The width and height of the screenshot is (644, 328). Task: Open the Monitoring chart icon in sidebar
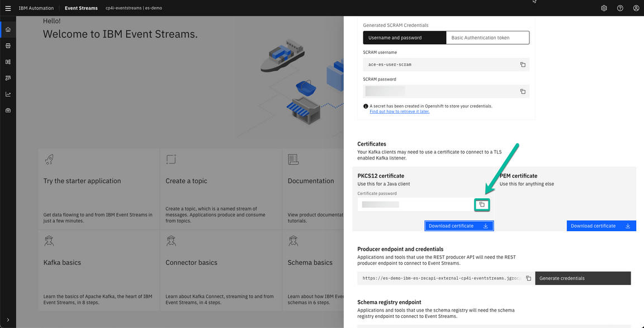pyautogui.click(x=8, y=93)
